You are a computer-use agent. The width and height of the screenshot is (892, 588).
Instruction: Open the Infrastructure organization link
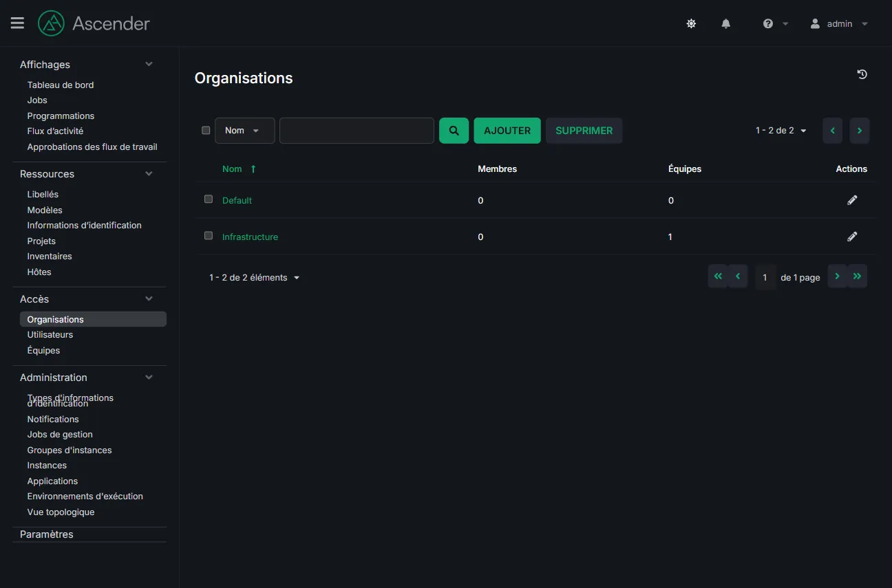(250, 237)
